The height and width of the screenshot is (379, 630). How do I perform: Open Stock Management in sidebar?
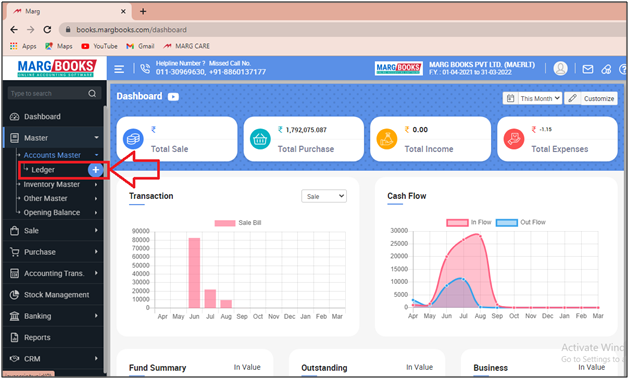(x=53, y=295)
